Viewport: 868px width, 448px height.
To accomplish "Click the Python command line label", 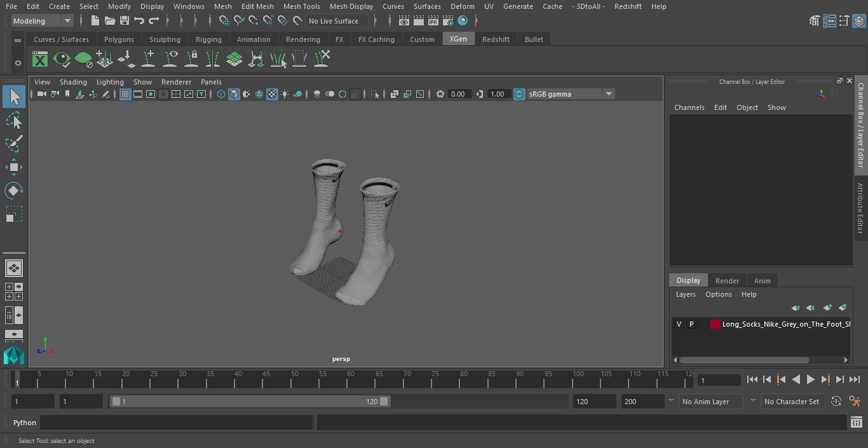I will 25,423.
